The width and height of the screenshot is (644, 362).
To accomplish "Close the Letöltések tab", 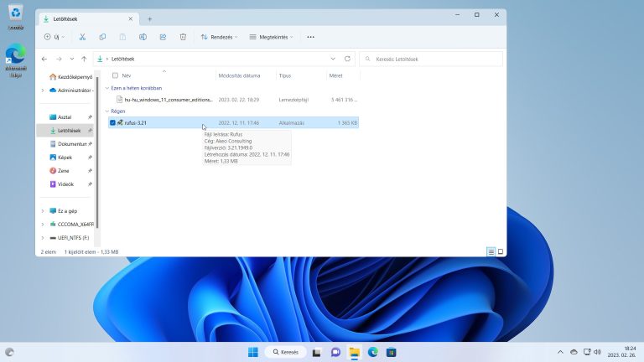I will tap(131, 19).
